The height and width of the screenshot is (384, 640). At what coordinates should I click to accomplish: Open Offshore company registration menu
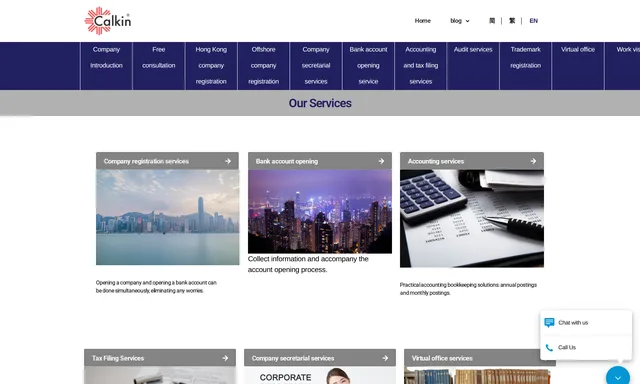pyautogui.click(x=264, y=65)
